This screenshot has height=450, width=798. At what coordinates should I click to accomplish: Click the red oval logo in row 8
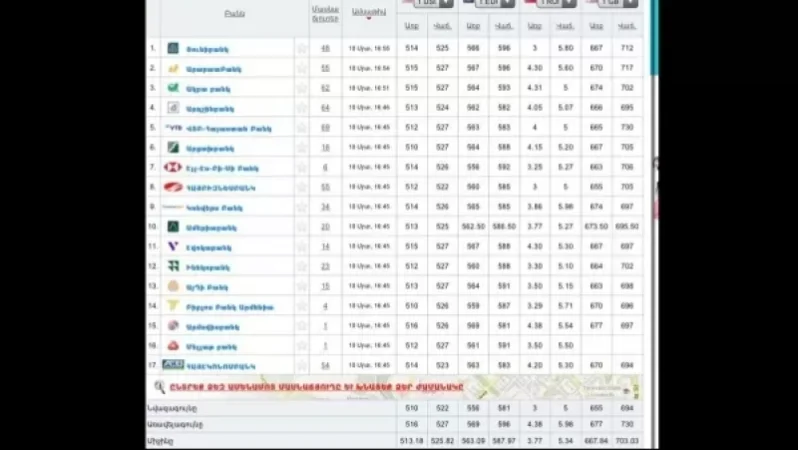173,187
